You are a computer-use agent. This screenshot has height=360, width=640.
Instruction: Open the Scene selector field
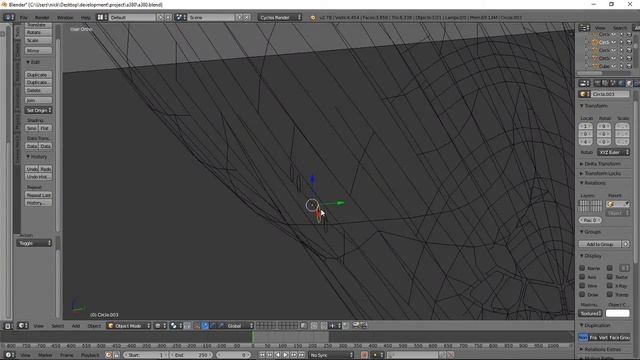pyautogui.click(x=211, y=18)
